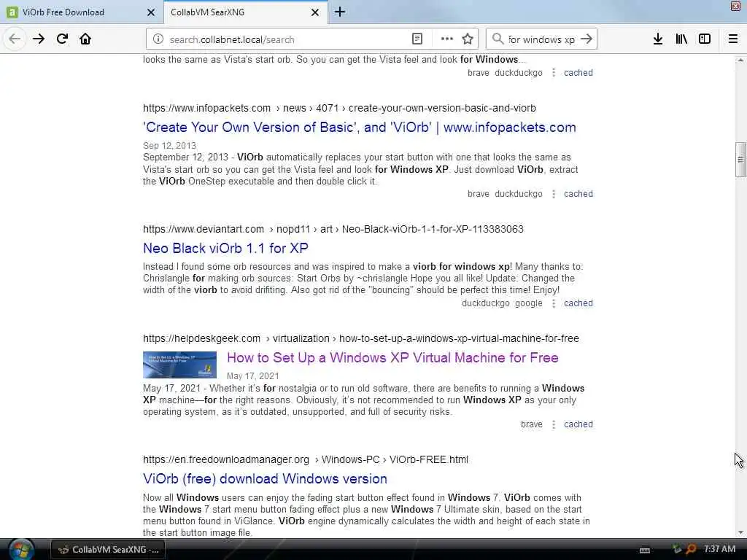The width and height of the screenshot is (747, 560).
Task: Bookmark this page with the star
Action: (x=468, y=39)
